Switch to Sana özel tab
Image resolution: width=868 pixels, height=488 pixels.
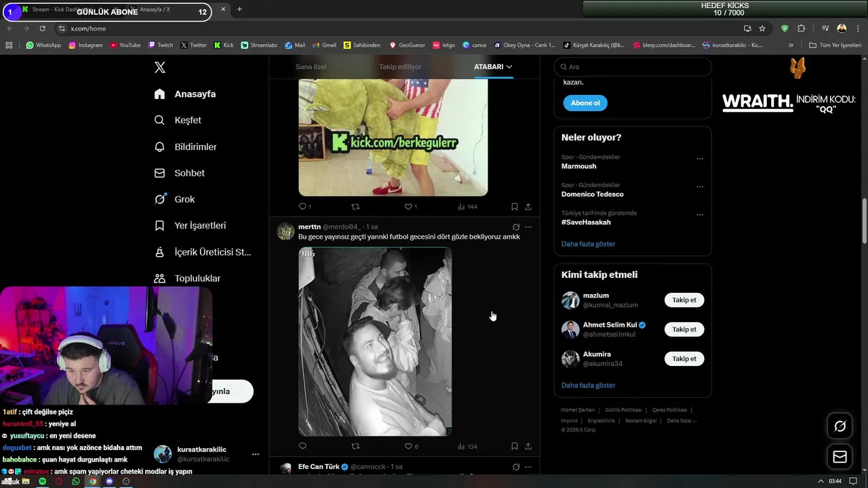311,66
